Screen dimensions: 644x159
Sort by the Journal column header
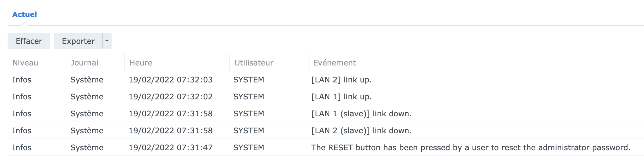[x=84, y=63]
